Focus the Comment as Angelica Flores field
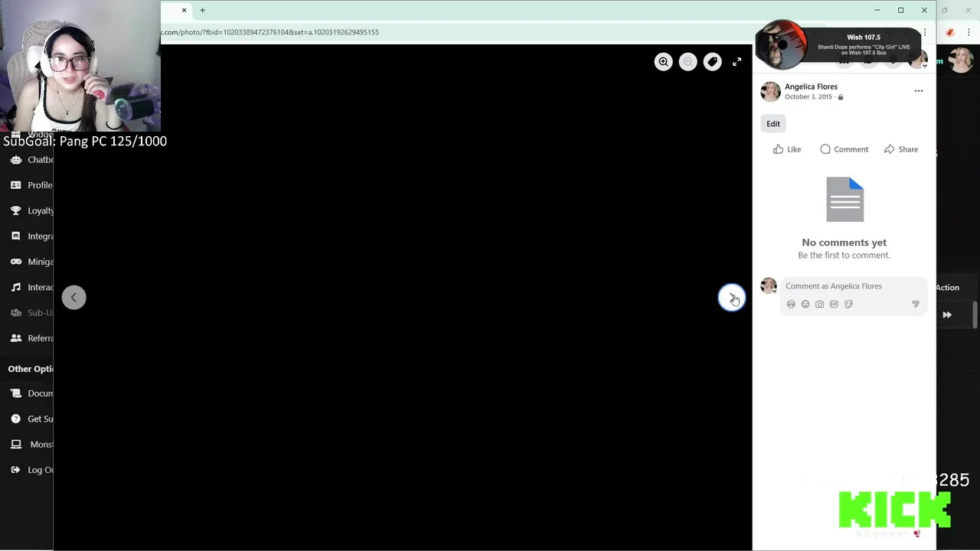Viewport: 980px width, 551px height. tap(854, 286)
